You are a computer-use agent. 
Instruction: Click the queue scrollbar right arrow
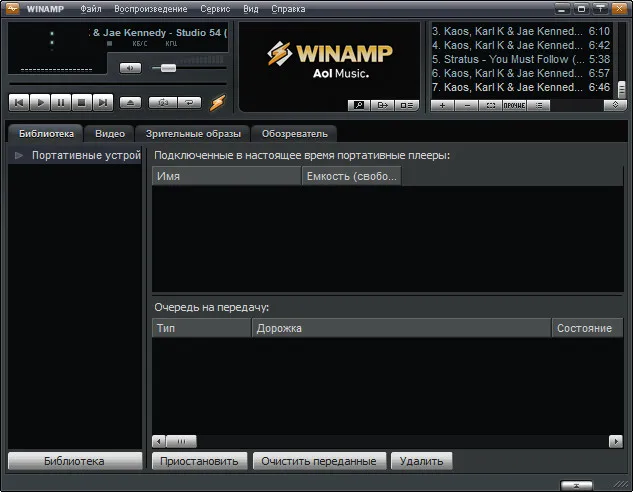click(616, 442)
